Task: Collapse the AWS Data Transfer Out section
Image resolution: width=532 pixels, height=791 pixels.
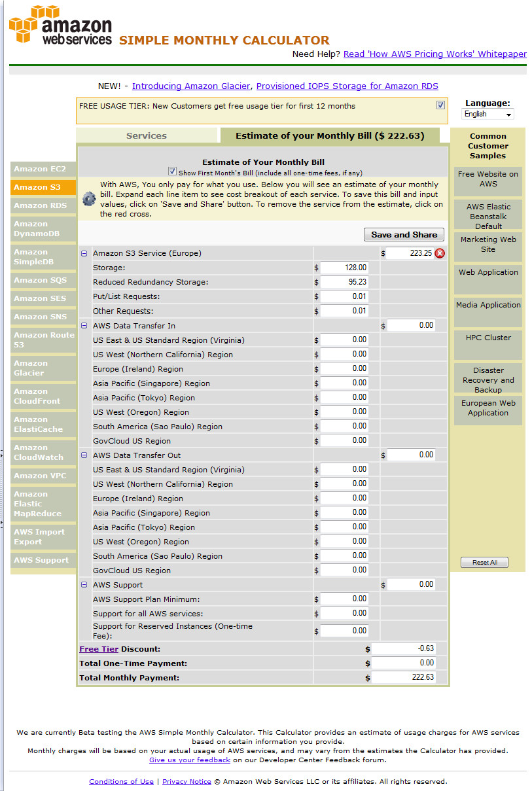Action: [x=84, y=455]
